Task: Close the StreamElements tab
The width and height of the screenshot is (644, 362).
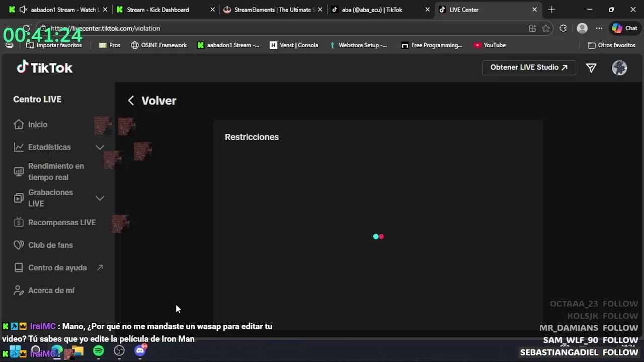Action: [x=320, y=10]
